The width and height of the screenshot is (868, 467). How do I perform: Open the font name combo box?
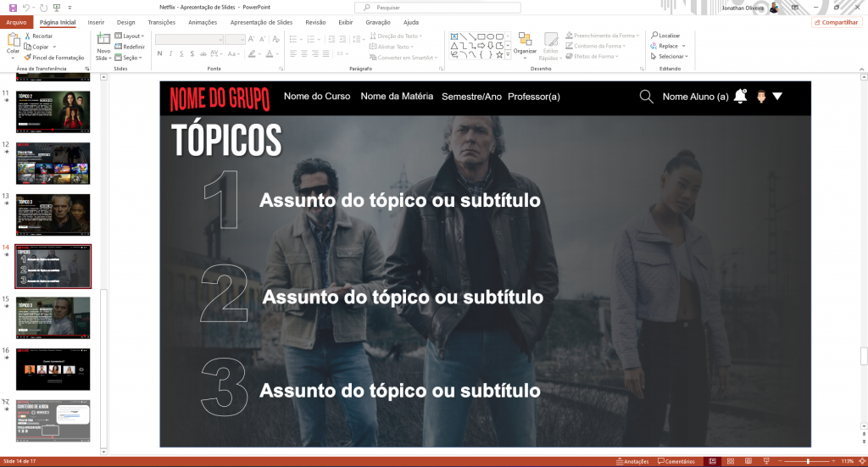(x=189, y=39)
